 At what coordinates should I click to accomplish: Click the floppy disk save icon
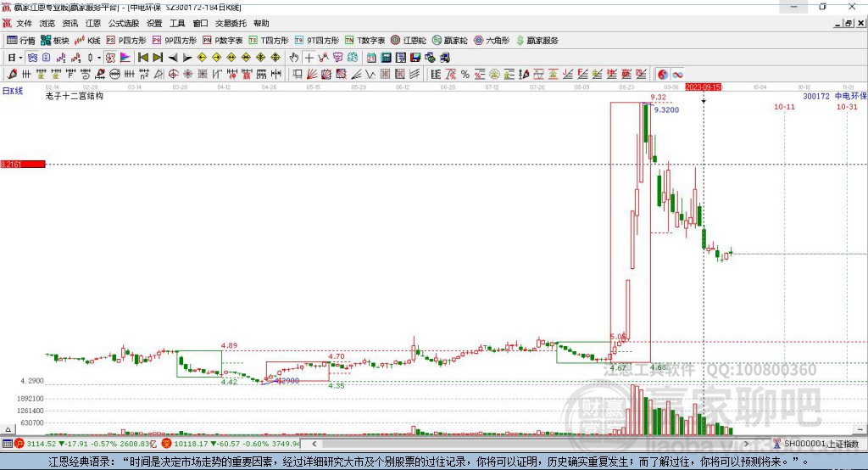(415, 58)
